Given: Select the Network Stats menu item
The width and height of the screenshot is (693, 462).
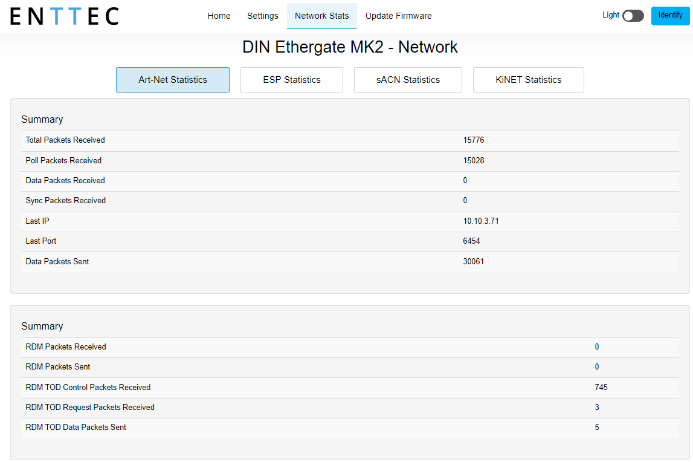Looking at the screenshot, I should click(x=322, y=16).
